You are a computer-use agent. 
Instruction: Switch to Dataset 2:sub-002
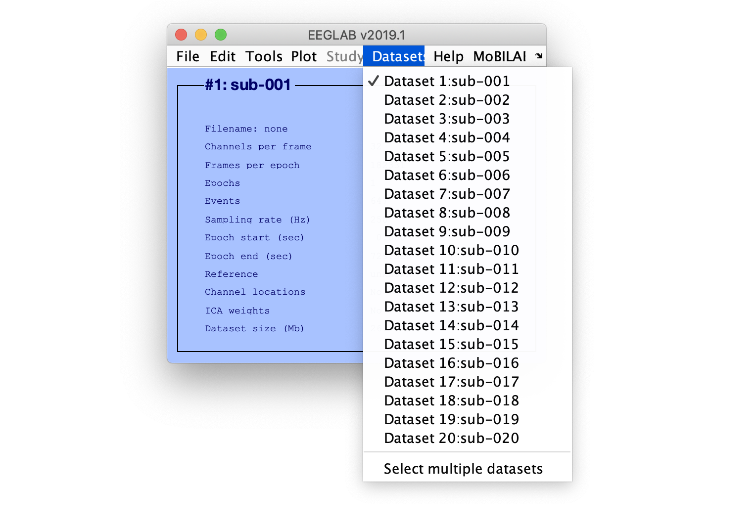[446, 100]
